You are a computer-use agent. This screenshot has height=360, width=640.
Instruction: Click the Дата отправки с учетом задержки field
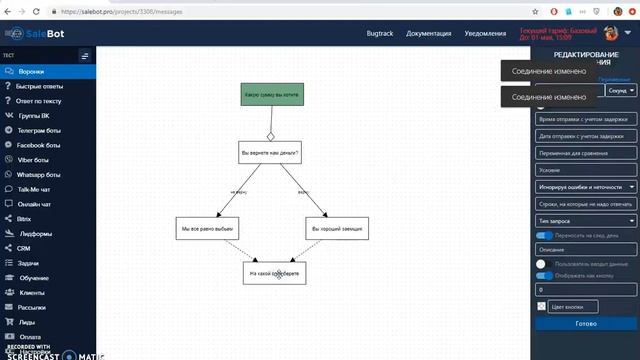[586, 136]
